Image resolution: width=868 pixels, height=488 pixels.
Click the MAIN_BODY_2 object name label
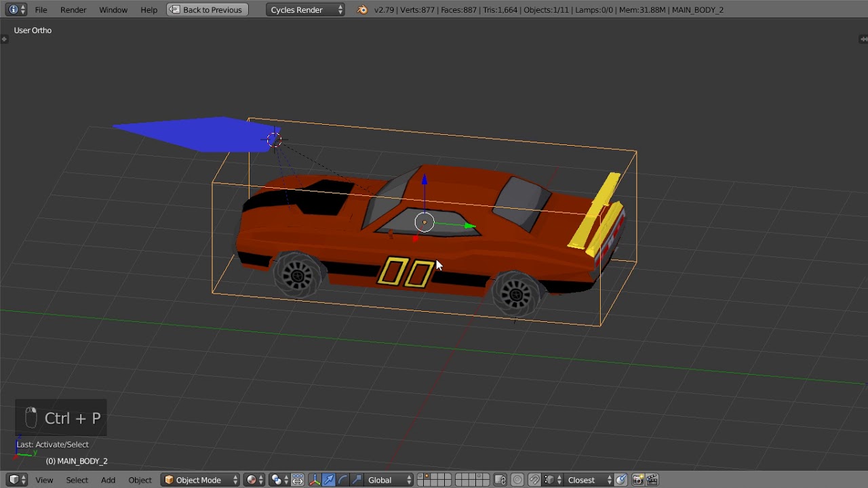(x=77, y=461)
